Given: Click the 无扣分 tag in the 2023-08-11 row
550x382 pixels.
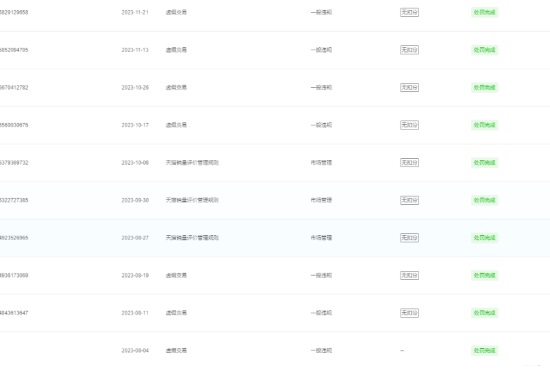Looking at the screenshot, I should click(409, 313).
